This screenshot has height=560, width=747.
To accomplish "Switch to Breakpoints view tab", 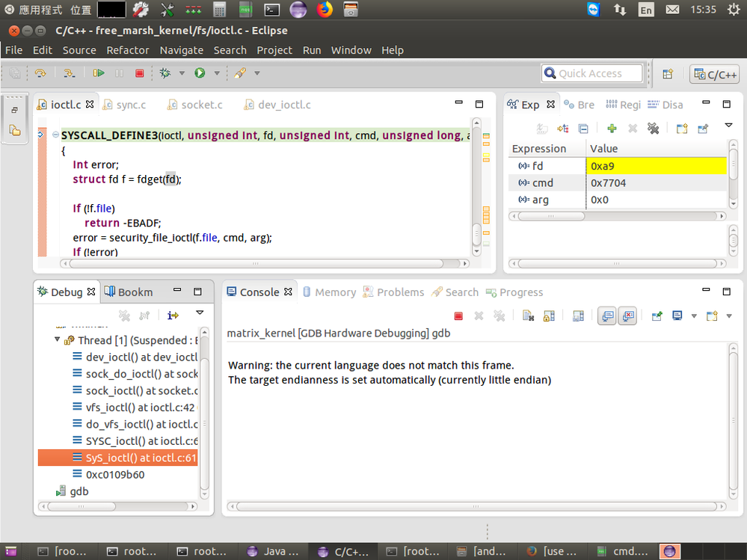I will tap(580, 105).
